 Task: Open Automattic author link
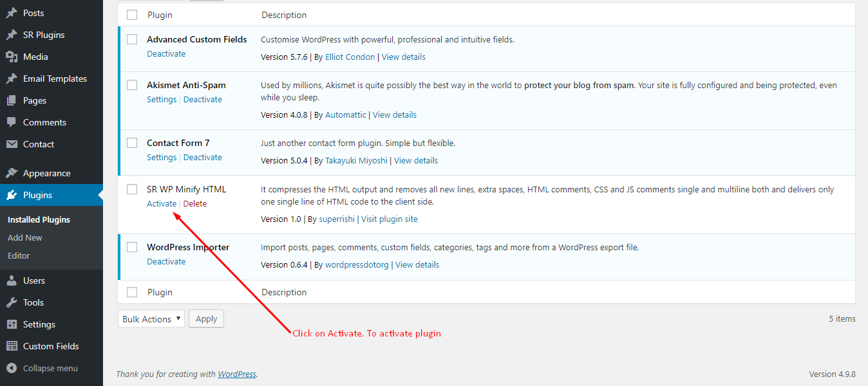coord(346,115)
